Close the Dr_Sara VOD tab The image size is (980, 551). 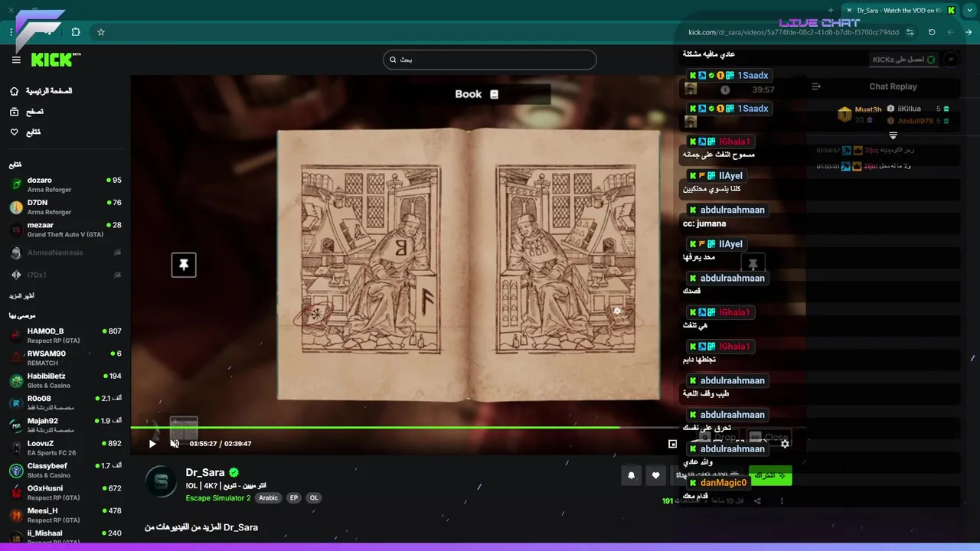849,10
